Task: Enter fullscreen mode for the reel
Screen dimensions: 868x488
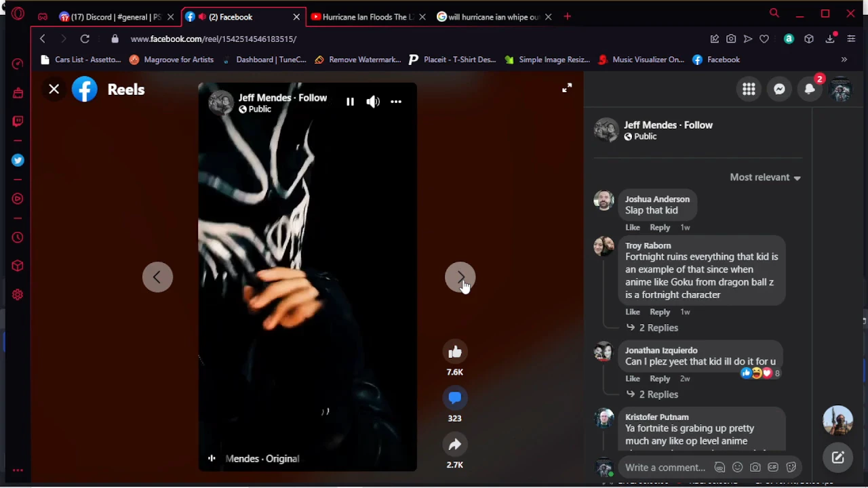Action: coord(567,88)
